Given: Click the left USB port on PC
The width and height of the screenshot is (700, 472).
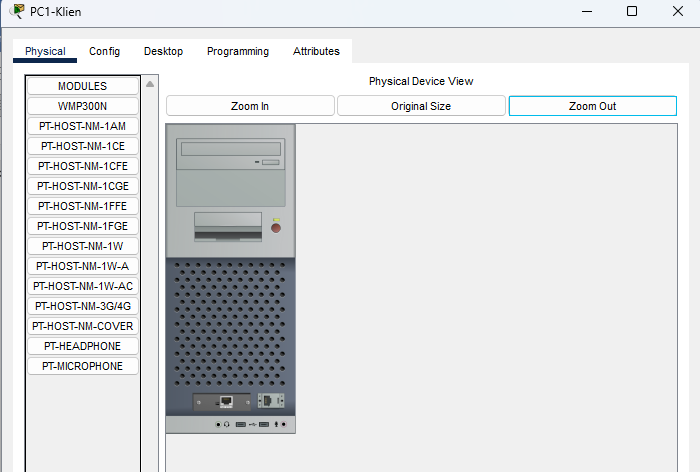Looking at the screenshot, I should point(241,424).
